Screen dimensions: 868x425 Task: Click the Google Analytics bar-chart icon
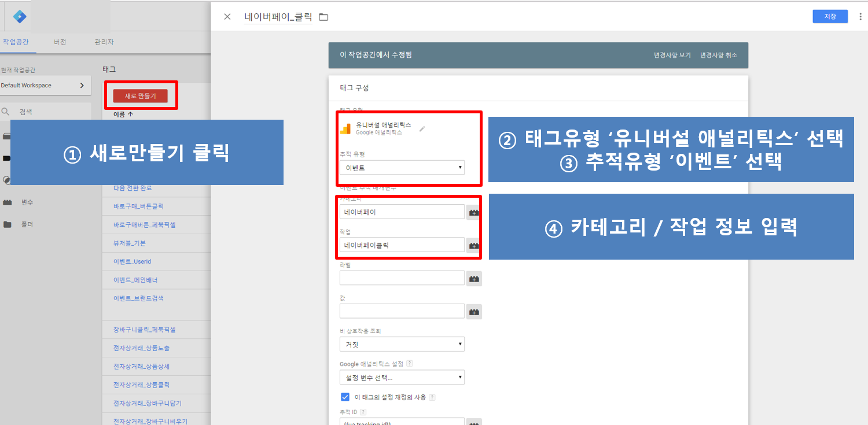[x=345, y=128]
